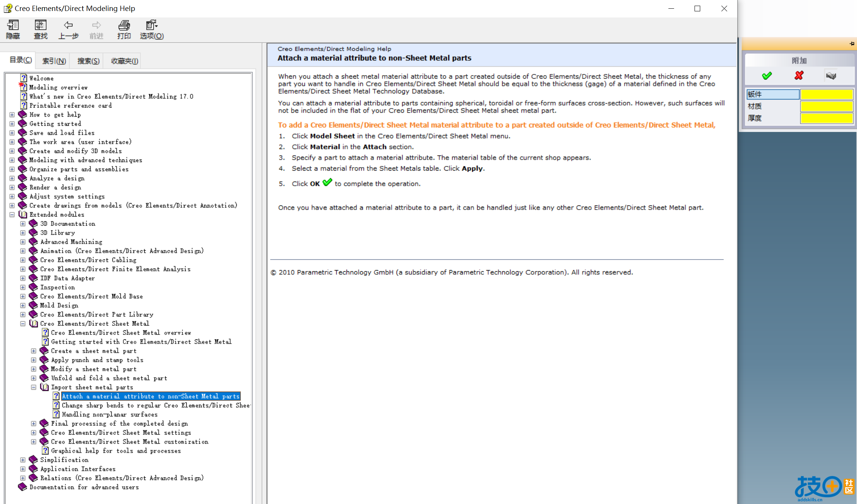857x504 pixels.
Task: Click the book icon beside Render a design
Action: click(23, 187)
